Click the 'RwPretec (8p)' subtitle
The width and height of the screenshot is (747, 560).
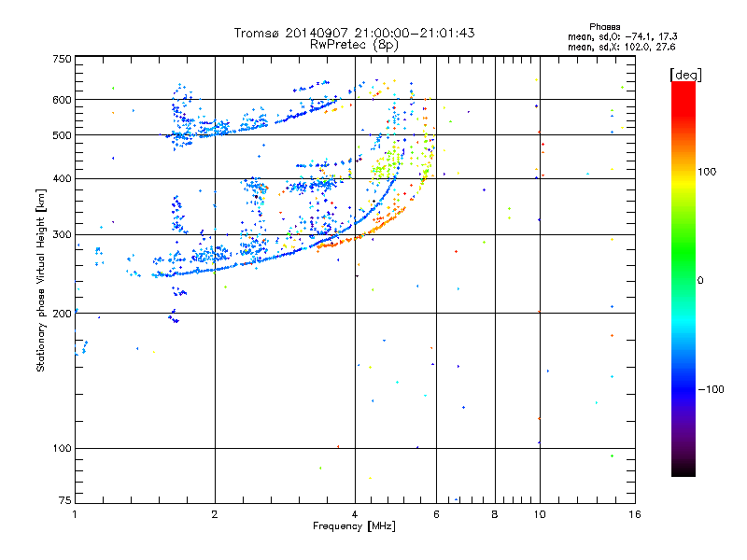tap(354, 45)
